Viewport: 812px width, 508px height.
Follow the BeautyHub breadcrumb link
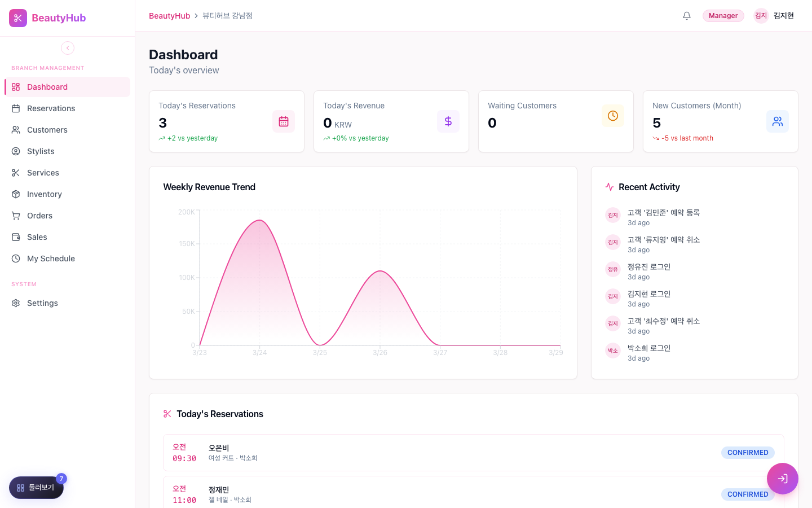[x=169, y=16]
